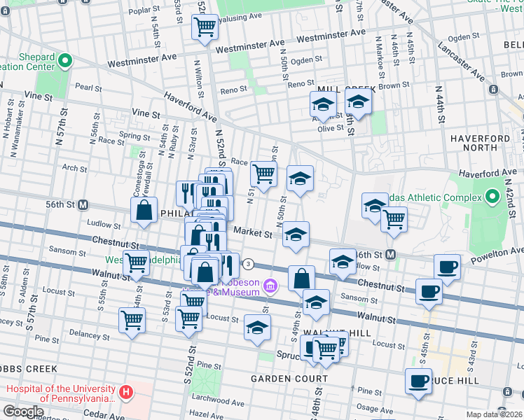The height and width of the screenshot is (420, 524).
Task: Click the transit stop icon on Lancaster Ave
Action: point(493,90)
